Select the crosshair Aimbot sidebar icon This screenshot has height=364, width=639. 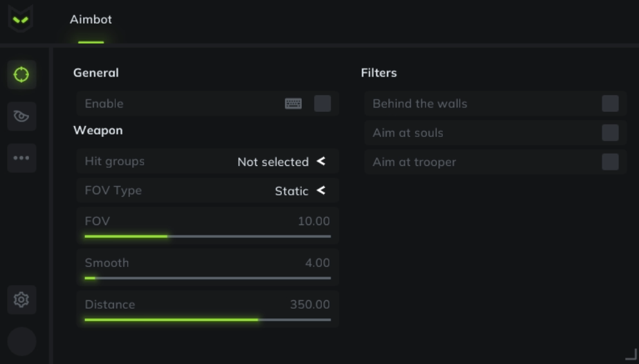click(x=21, y=75)
